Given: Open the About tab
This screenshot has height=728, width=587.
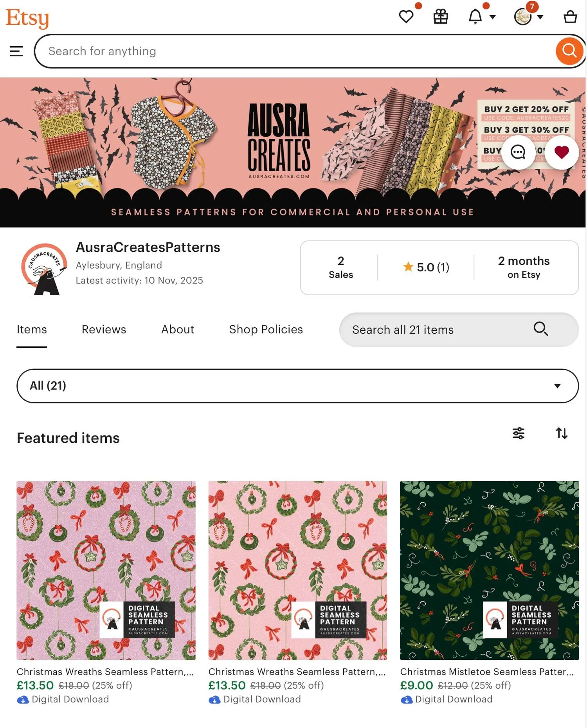Looking at the screenshot, I should point(178,329).
